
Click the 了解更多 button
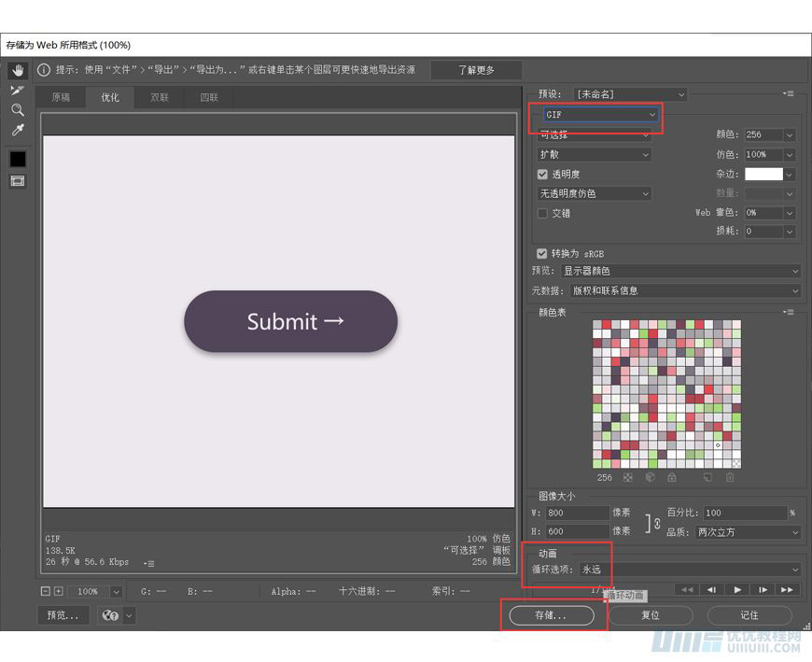pos(476,70)
